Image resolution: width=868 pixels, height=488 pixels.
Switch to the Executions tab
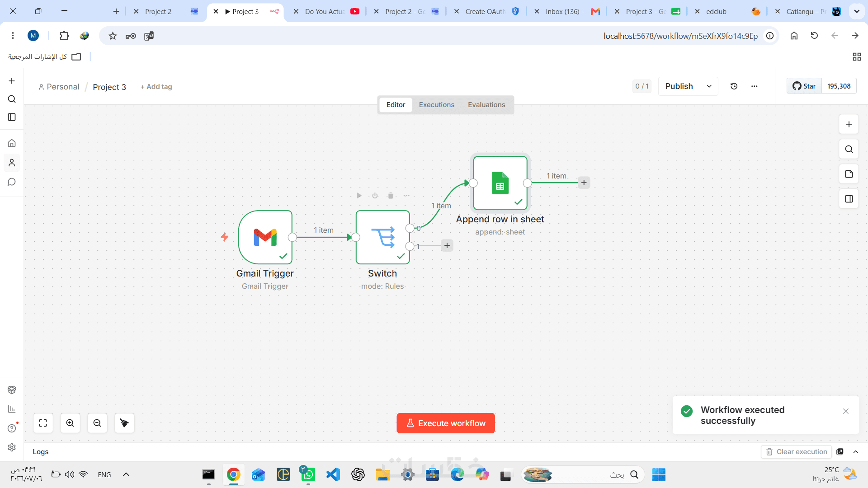[437, 105]
